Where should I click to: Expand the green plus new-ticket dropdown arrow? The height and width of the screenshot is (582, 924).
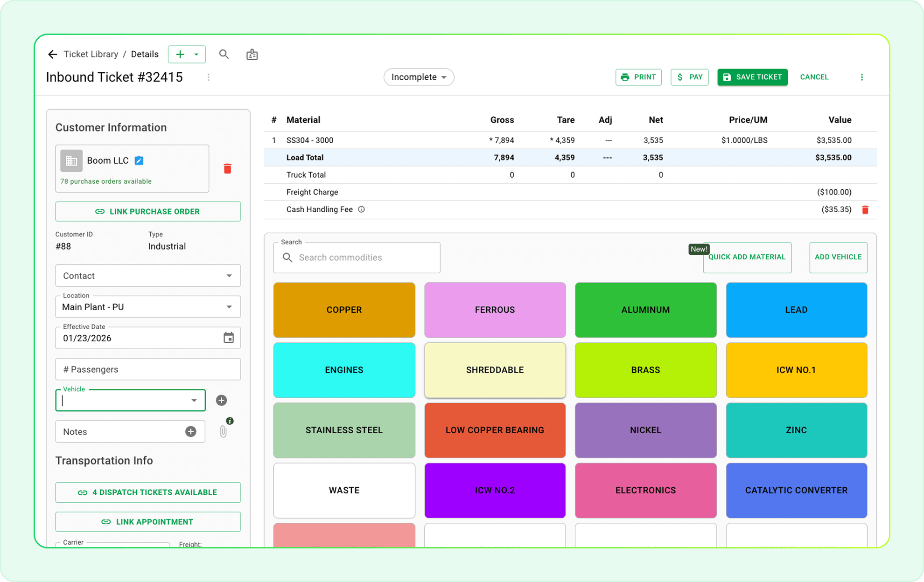[x=196, y=55]
